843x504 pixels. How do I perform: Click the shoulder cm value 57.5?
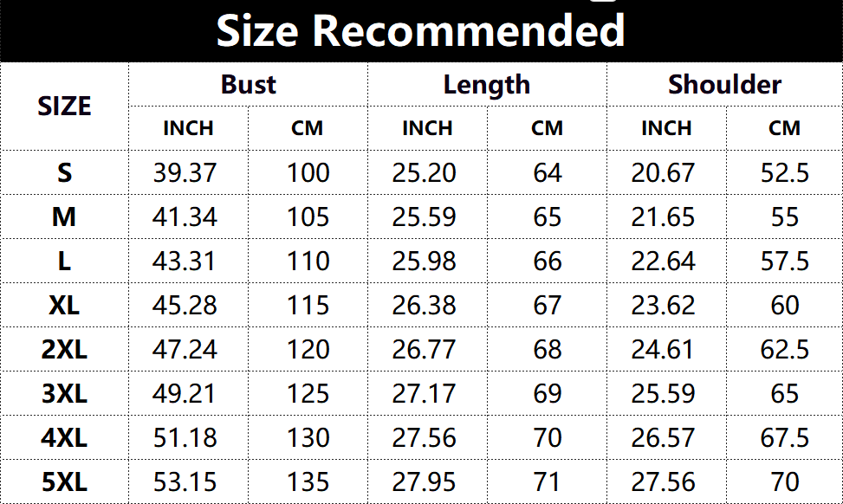point(784,262)
